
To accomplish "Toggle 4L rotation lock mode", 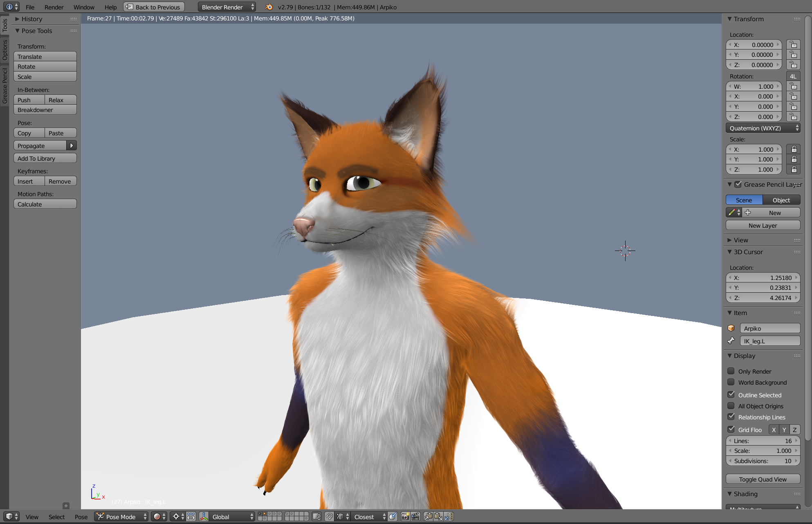I will pyautogui.click(x=793, y=76).
